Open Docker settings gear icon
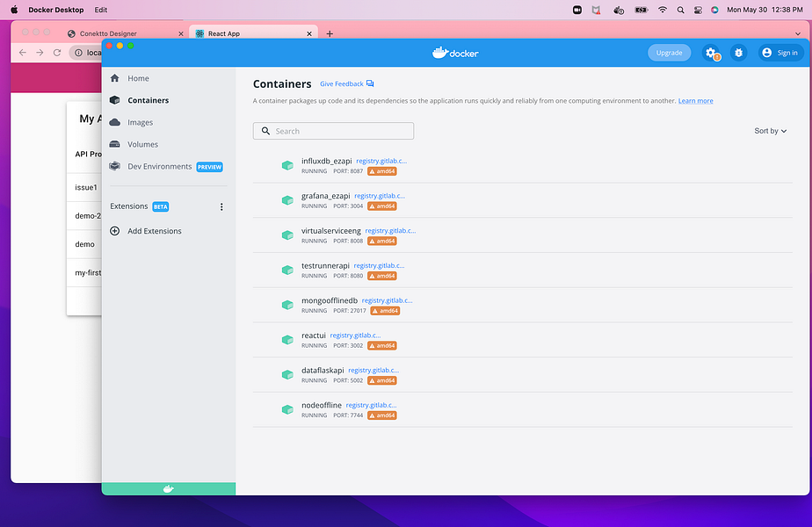Viewport: 812px width, 527px height. (710, 53)
